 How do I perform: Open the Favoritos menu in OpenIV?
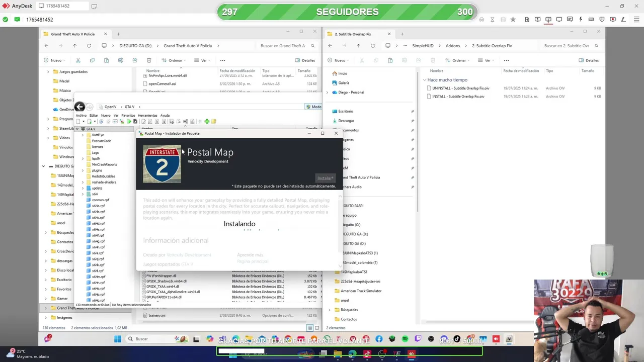pos(128,116)
